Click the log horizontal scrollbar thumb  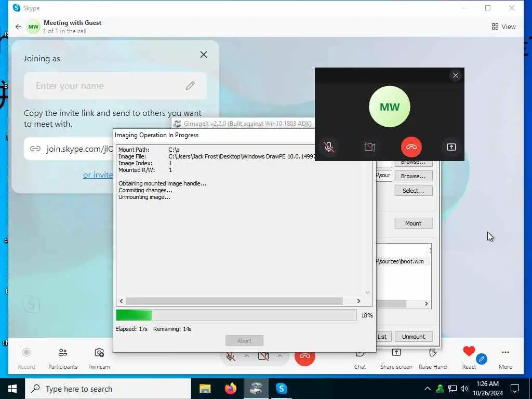pyautogui.click(x=234, y=301)
